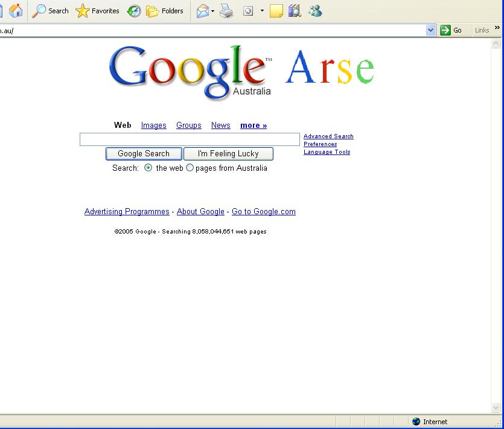Viewport: 504px width, 429px height.
Task: Select 'pages from Australia' radio button
Action: coord(190,168)
